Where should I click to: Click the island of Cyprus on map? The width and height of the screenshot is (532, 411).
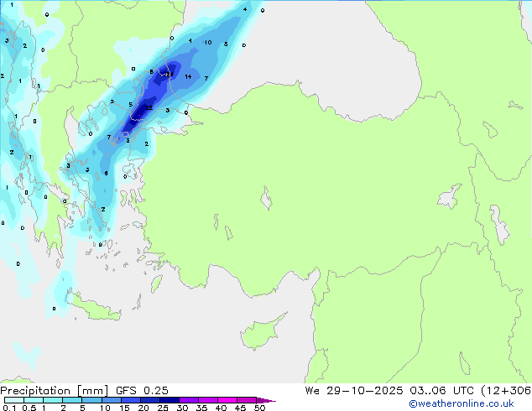[261, 332]
